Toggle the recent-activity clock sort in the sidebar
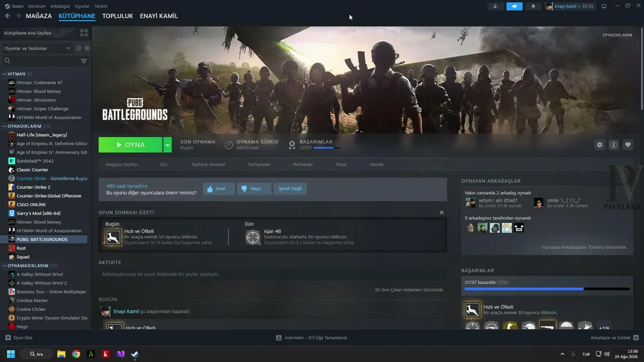 coord(78,48)
